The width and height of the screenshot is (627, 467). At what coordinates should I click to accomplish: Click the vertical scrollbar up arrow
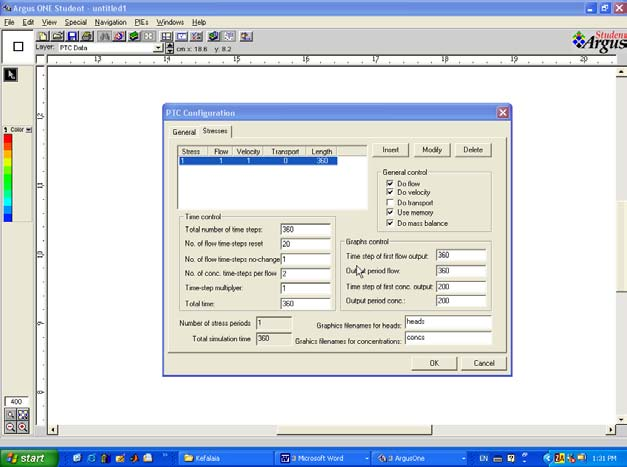pos(621,72)
